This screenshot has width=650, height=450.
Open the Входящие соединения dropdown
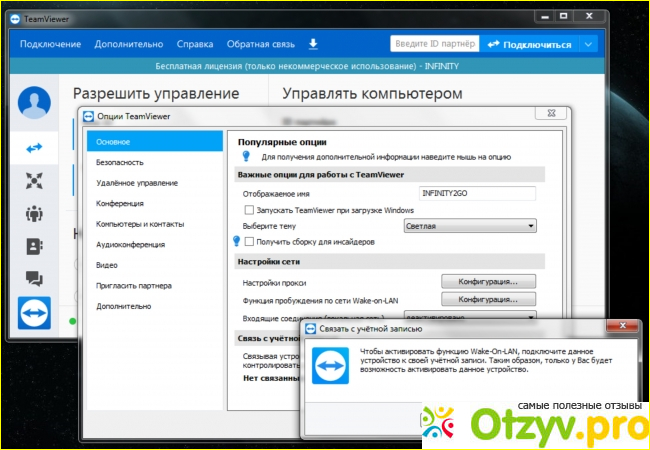(490, 316)
